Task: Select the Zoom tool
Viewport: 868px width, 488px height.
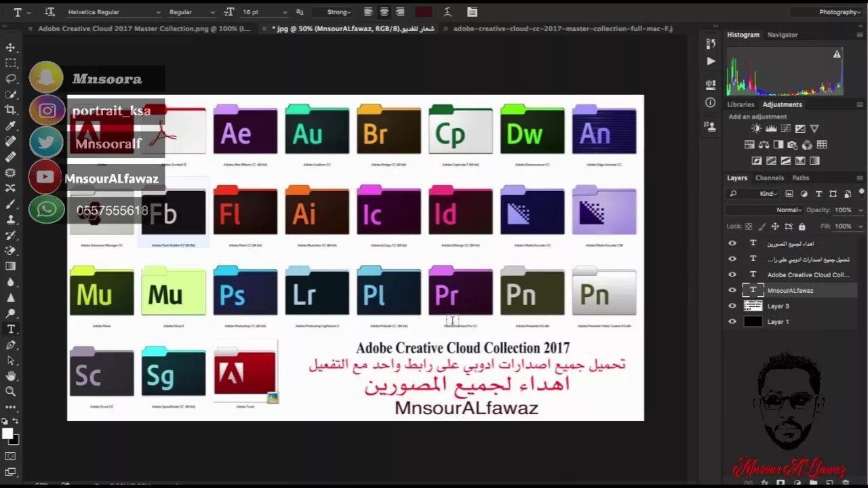Action: click(11, 391)
